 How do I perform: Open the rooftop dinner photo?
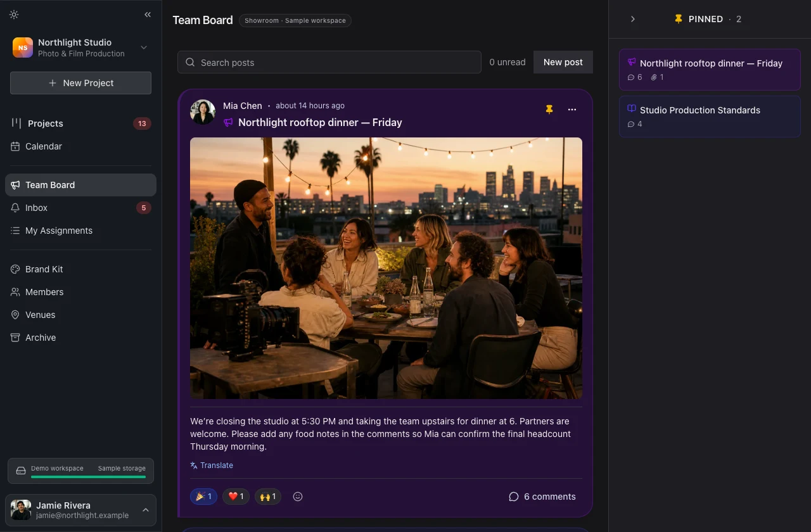[x=386, y=268]
